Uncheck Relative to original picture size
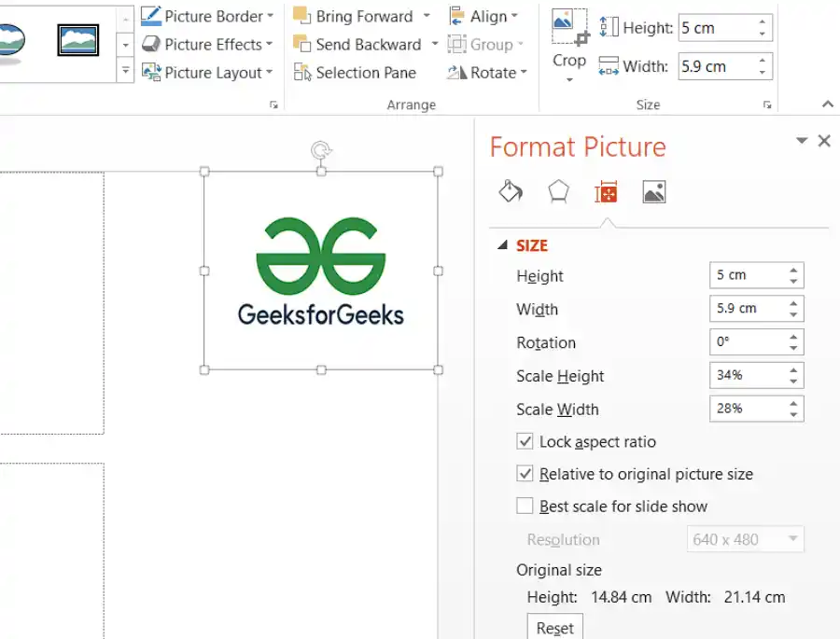This screenshot has width=840, height=639. coord(525,474)
